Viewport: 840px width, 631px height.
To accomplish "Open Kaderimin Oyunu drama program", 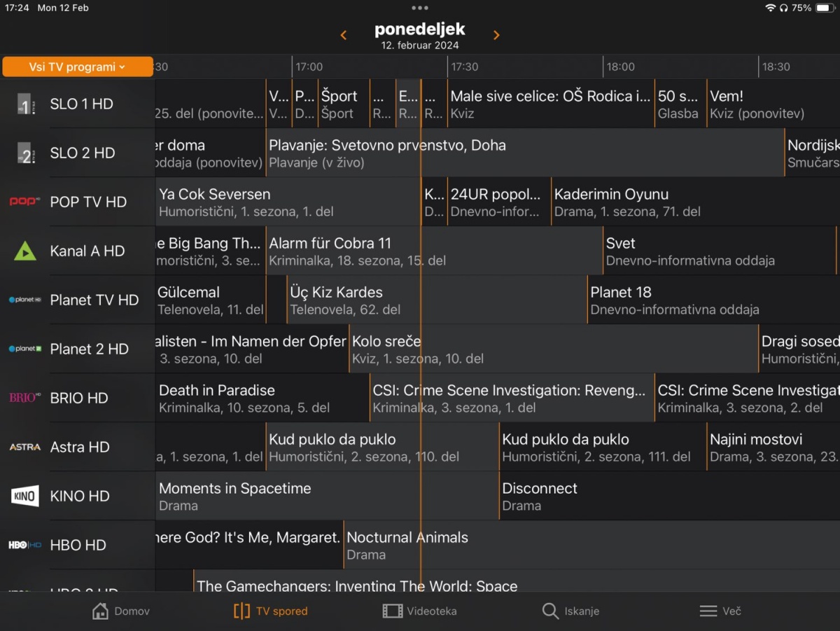I will pos(696,202).
